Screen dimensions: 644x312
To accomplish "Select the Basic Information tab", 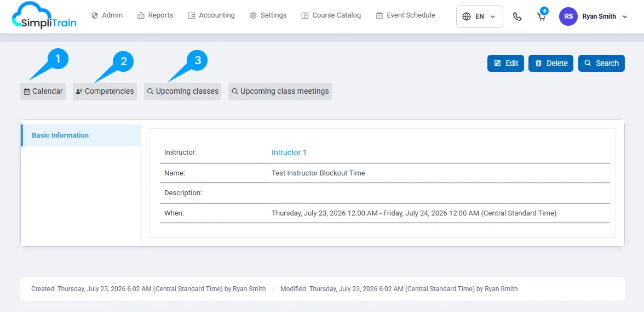I will pos(81,135).
